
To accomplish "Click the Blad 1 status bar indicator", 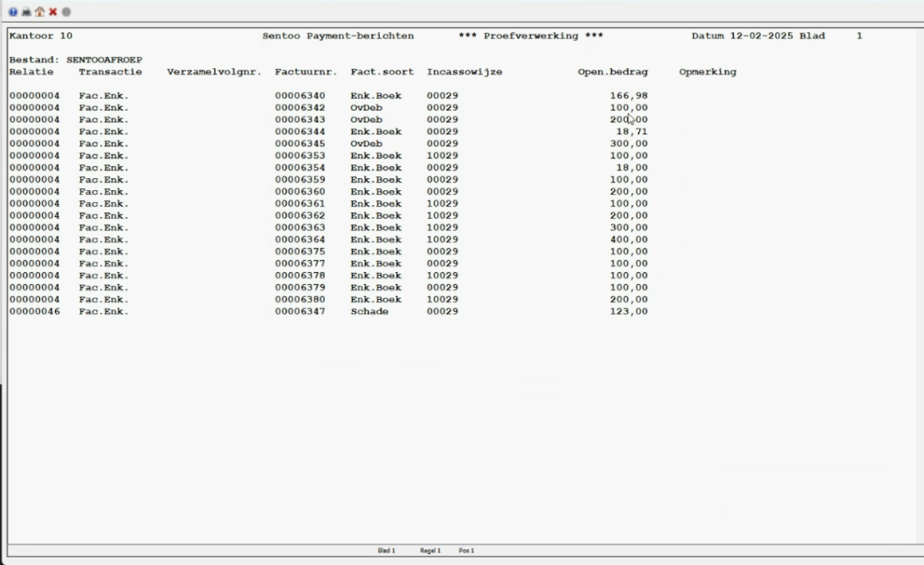I will click(387, 551).
